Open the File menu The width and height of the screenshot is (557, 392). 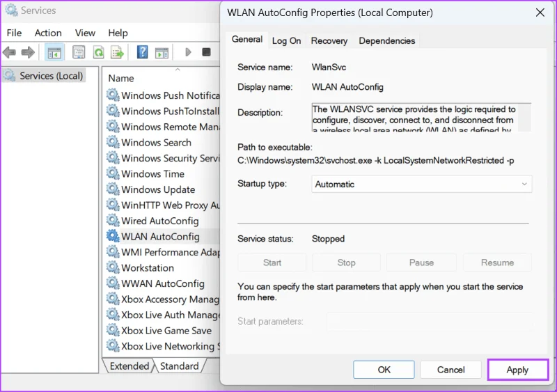pos(14,33)
